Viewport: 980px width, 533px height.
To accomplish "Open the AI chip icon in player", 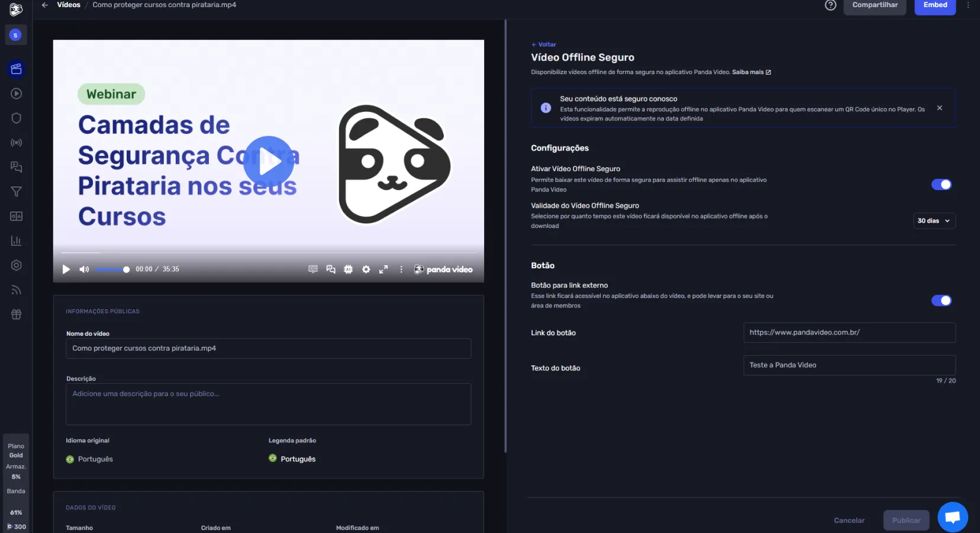I will coord(348,269).
